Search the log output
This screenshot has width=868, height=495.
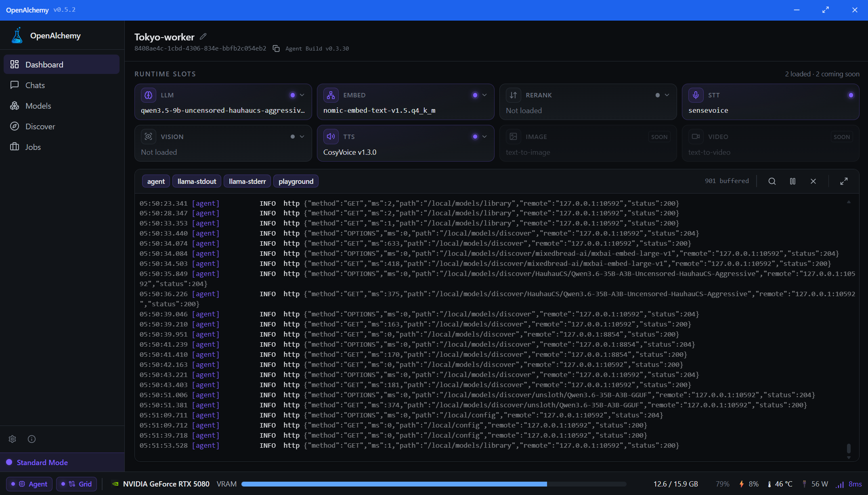point(772,181)
